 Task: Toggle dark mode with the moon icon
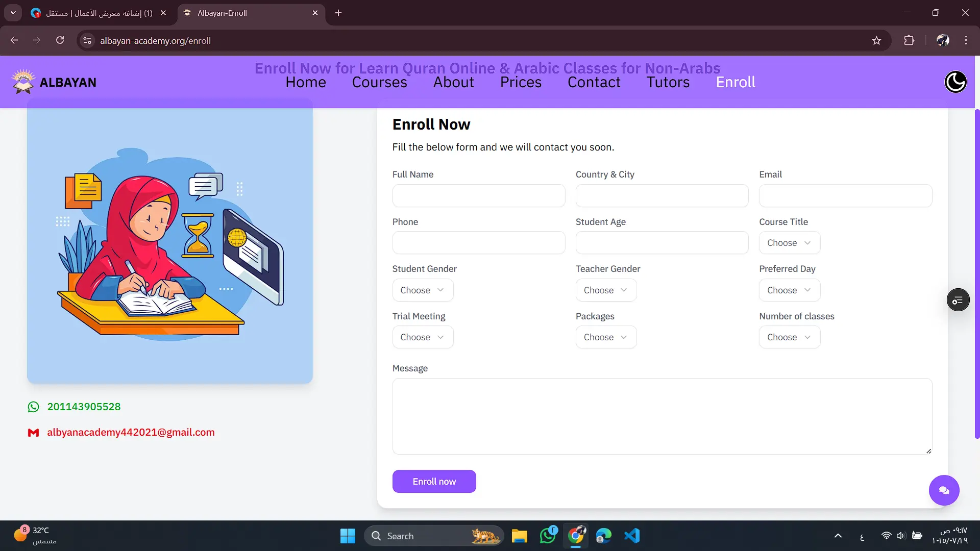(955, 82)
